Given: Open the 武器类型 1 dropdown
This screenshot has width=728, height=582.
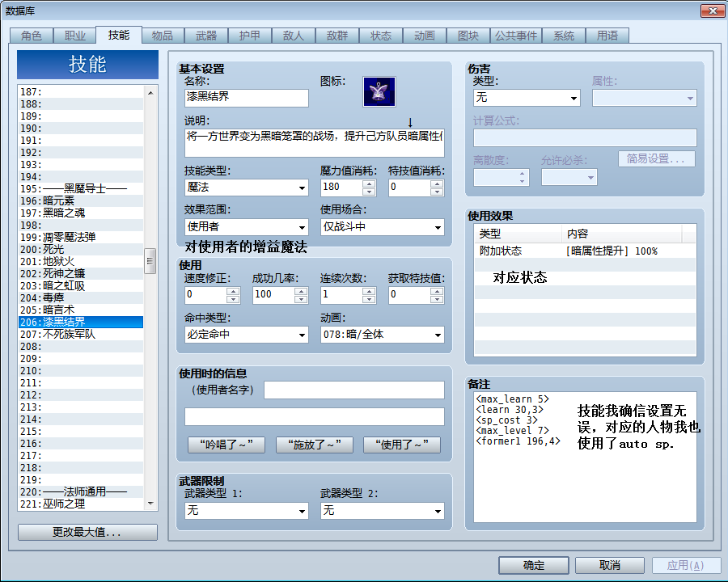Looking at the screenshot, I should pos(246,511).
